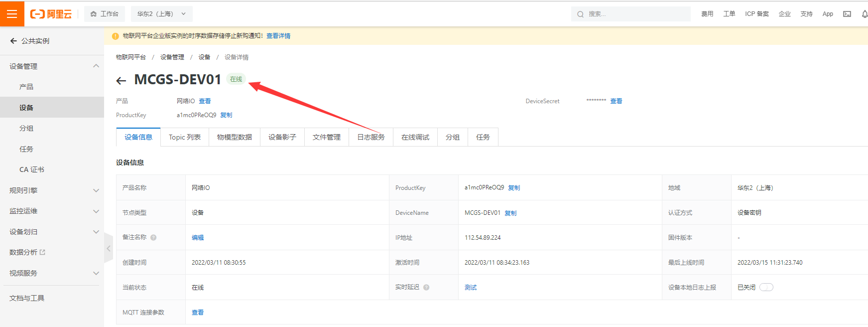Switch to the 分组 tab
The image size is (868, 327).
(x=453, y=137)
